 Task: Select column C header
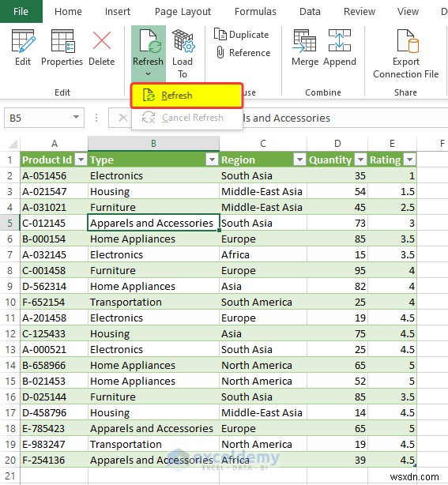[x=263, y=144]
